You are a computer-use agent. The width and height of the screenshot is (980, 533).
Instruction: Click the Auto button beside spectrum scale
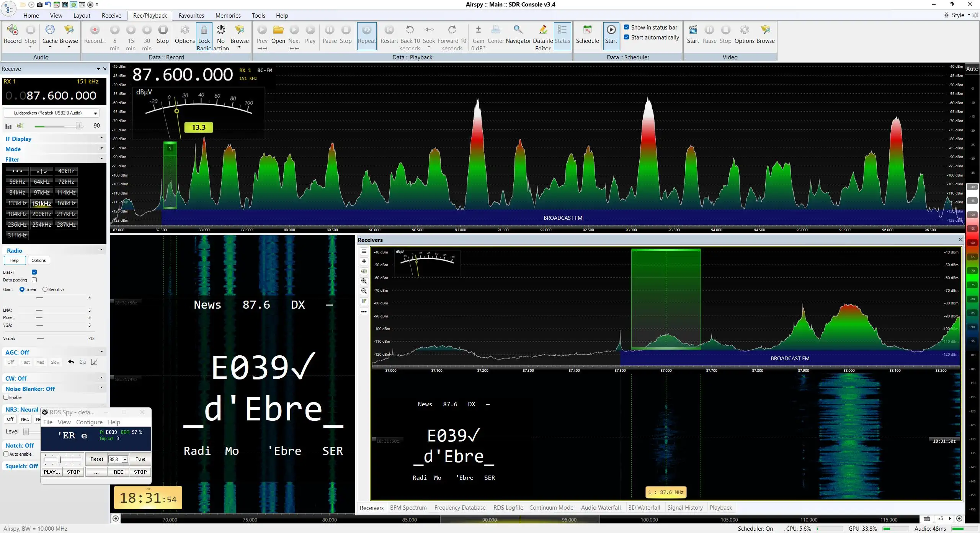[972, 69]
